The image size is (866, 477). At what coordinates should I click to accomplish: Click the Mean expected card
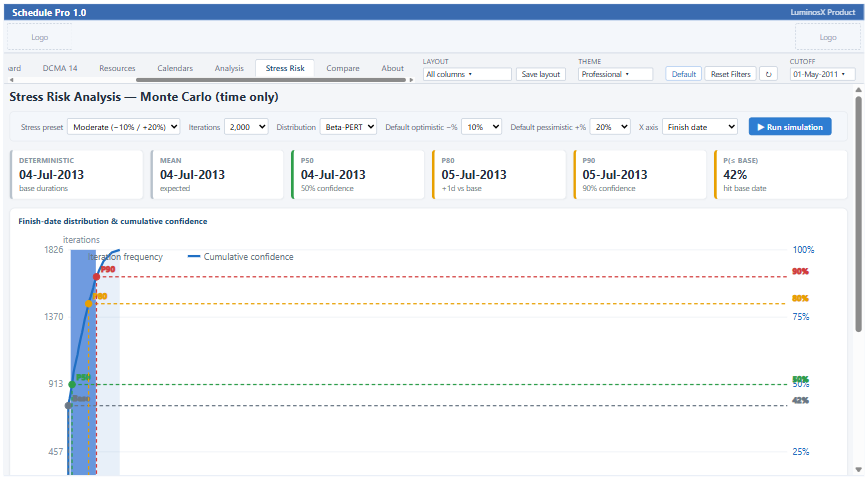point(217,174)
